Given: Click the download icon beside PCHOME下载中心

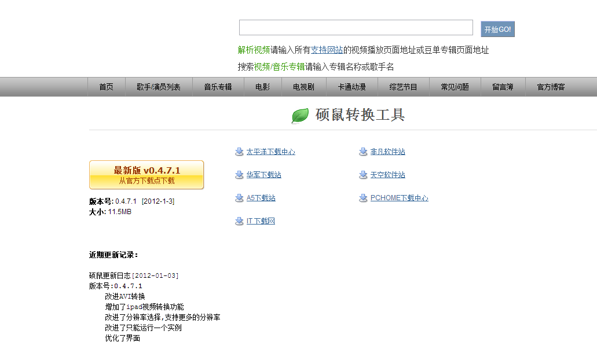Looking at the screenshot, I should [362, 197].
